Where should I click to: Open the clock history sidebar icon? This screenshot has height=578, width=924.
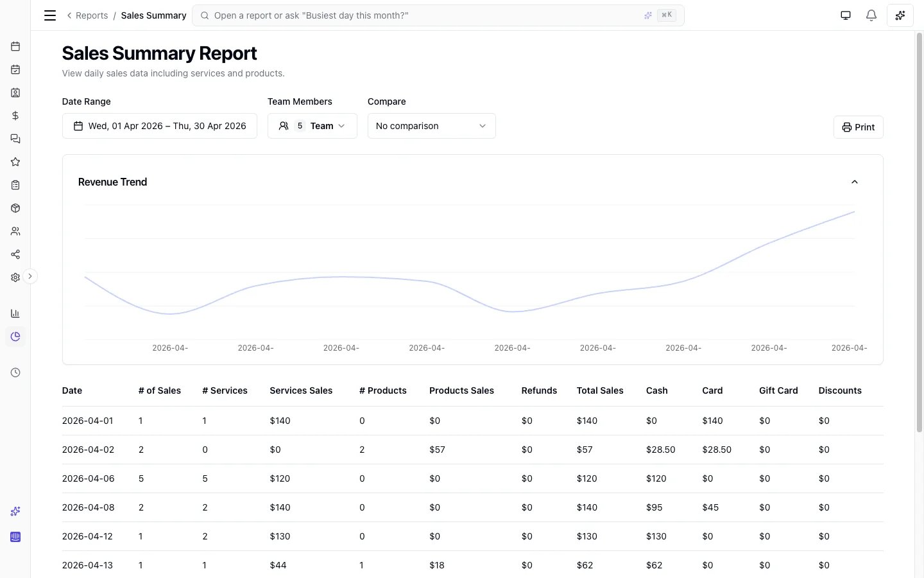[x=15, y=372]
